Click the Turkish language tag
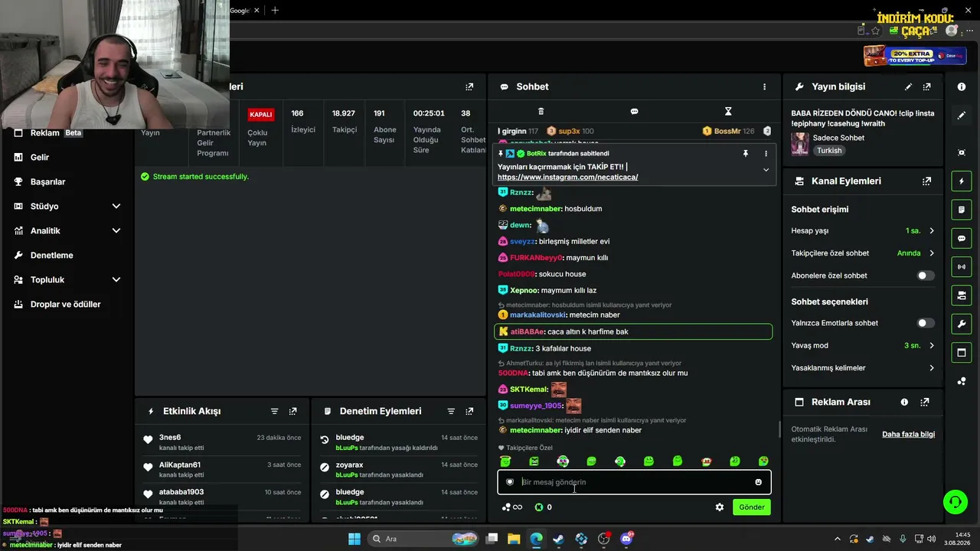The width and height of the screenshot is (980, 551). coord(829,151)
